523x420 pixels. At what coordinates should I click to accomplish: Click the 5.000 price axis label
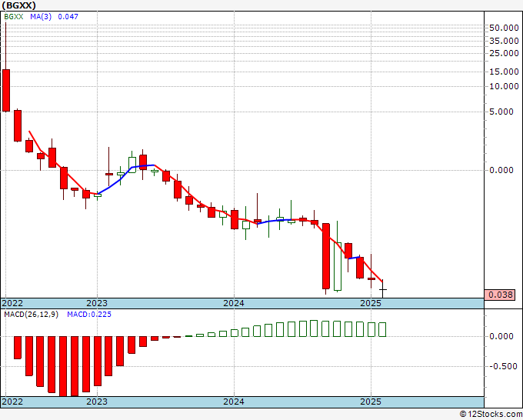(501, 112)
